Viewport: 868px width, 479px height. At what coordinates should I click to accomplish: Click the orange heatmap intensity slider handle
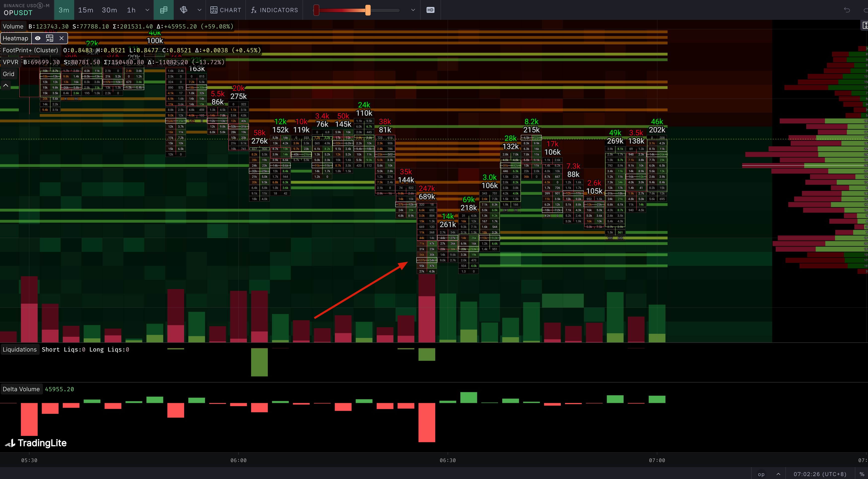coord(368,10)
